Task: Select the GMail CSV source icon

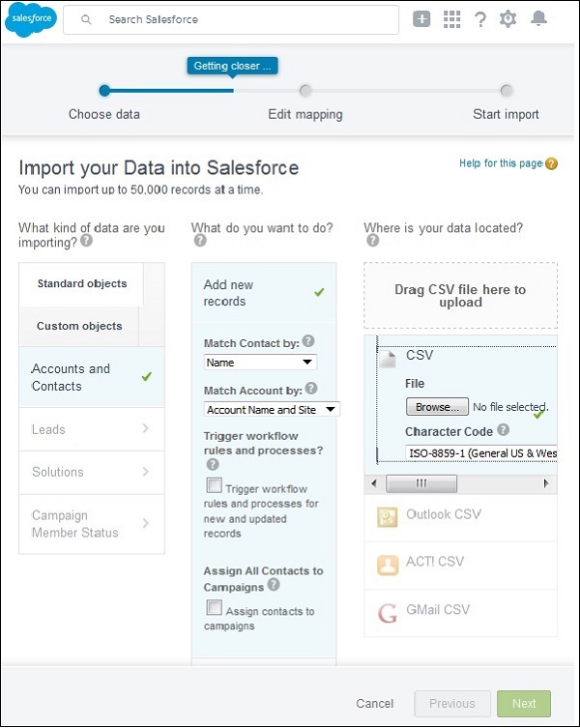Action: pyautogui.click(x=387, y=611)
